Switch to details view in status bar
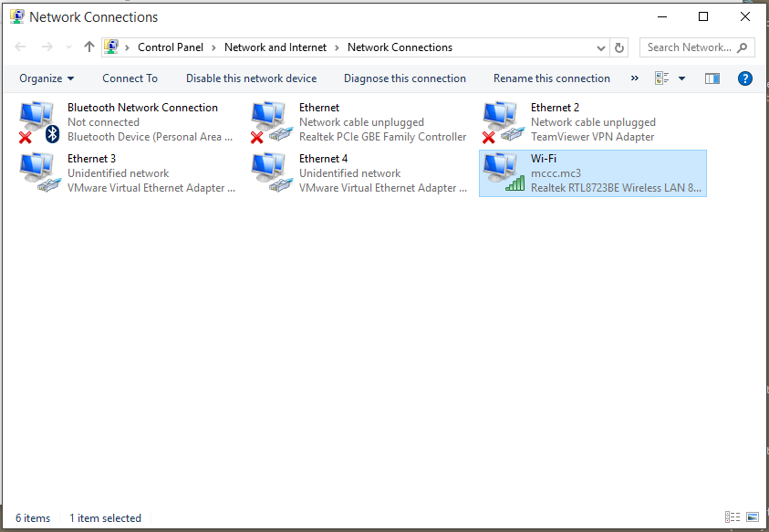Image resolution: width=769 pixels, height=532 pixels. 733,517
